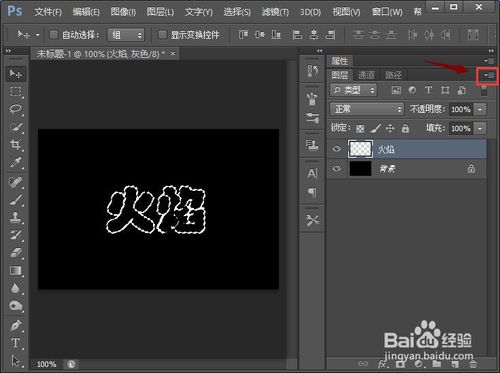This screenshot has height=373, width=500.
Task: Open the 编辑(E) menu
Action: [x=86, y=12]
